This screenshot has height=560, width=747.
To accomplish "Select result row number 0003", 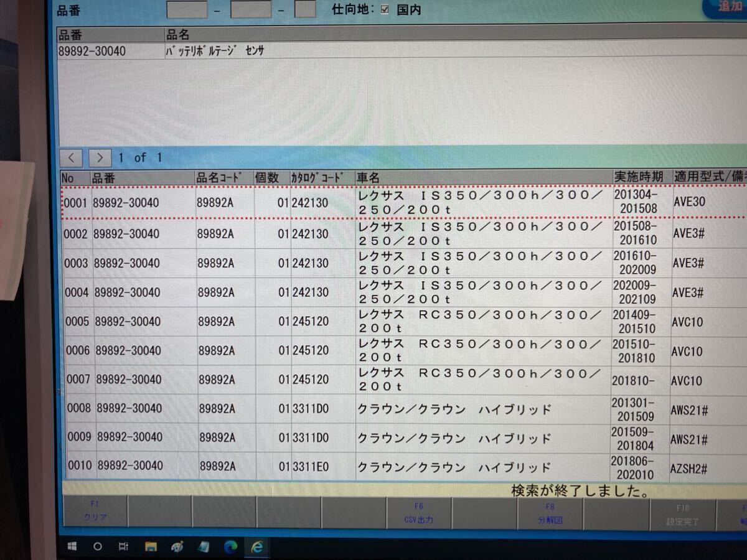I will 403,263.
